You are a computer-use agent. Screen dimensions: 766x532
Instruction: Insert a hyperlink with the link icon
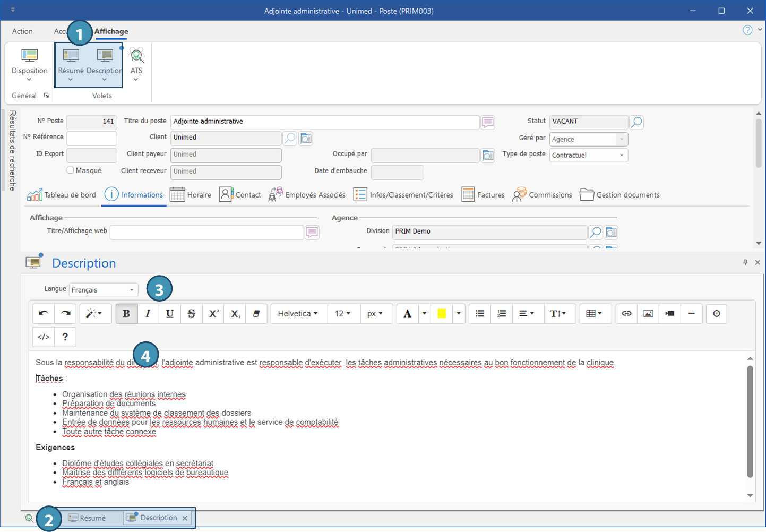pos(626,313)
